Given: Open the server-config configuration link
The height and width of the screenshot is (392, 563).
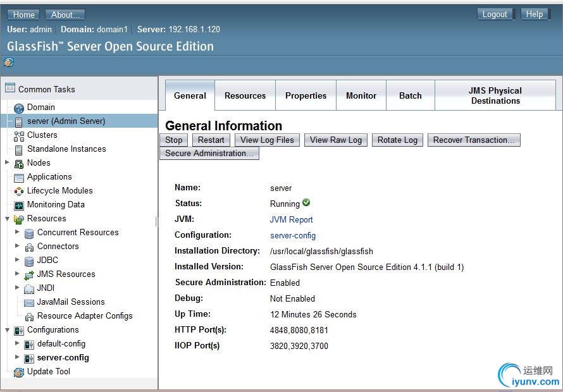Looking at the screenshot, I should [x=293, y=235].
